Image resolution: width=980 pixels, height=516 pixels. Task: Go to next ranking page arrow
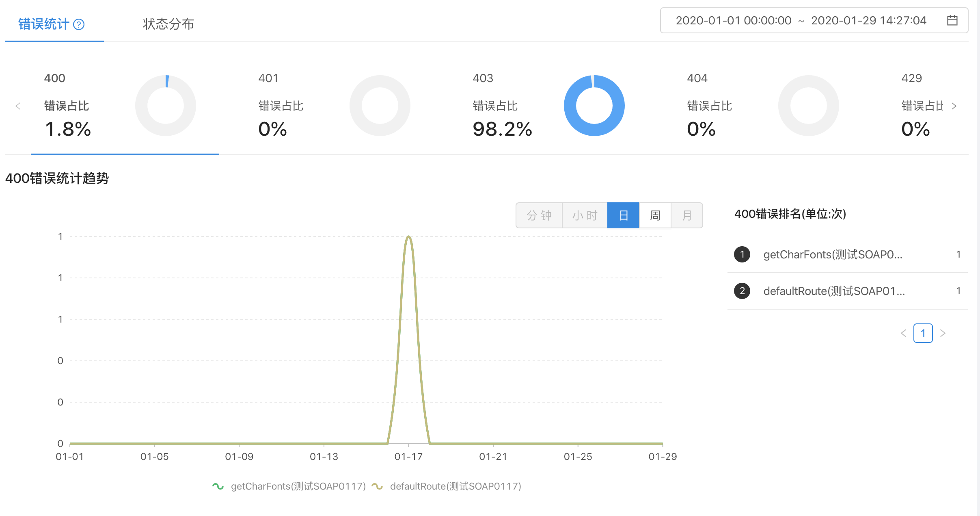pyautogui.click(x=943, y=333)
